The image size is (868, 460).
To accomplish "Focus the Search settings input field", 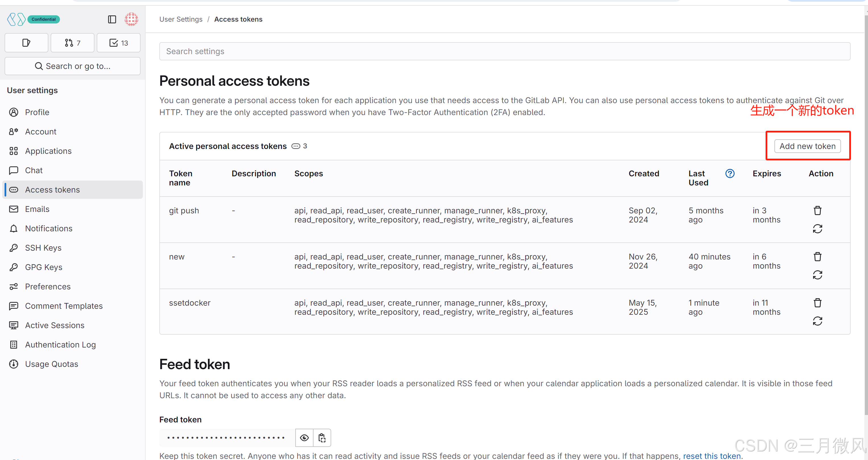I will pos(504,51).
